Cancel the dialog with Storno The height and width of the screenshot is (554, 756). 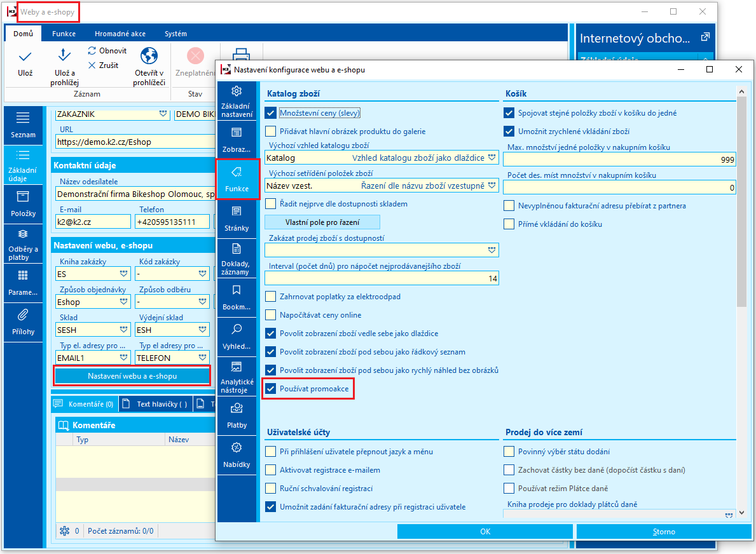[x=663, y=531]
